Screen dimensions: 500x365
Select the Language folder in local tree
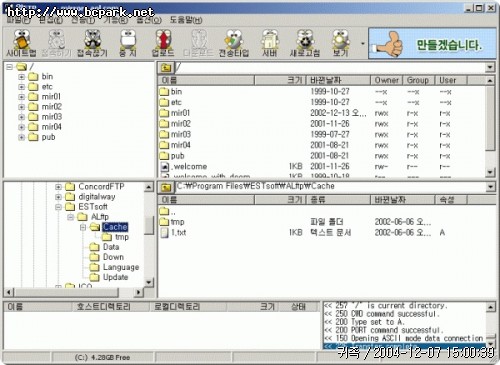[114, 267]
